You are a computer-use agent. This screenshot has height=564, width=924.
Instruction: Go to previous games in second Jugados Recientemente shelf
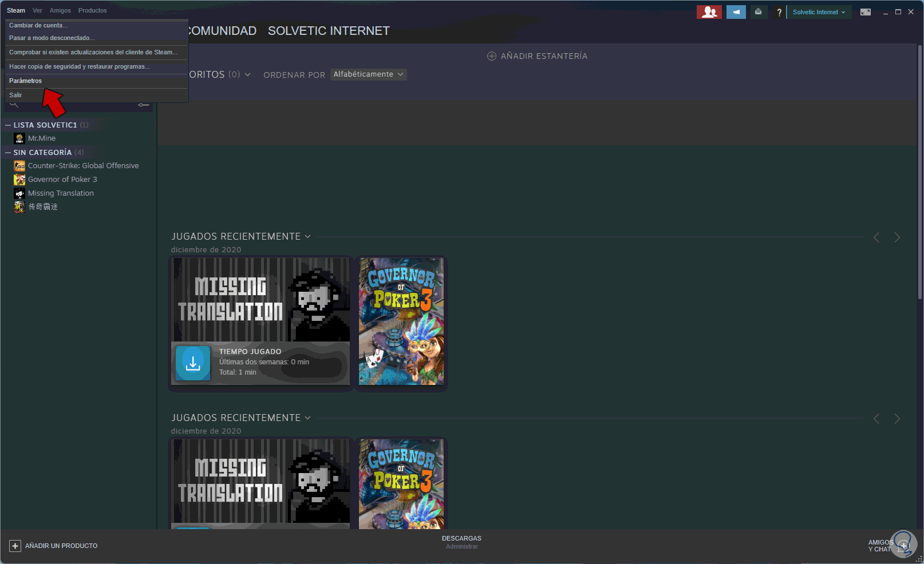point(876,419)
